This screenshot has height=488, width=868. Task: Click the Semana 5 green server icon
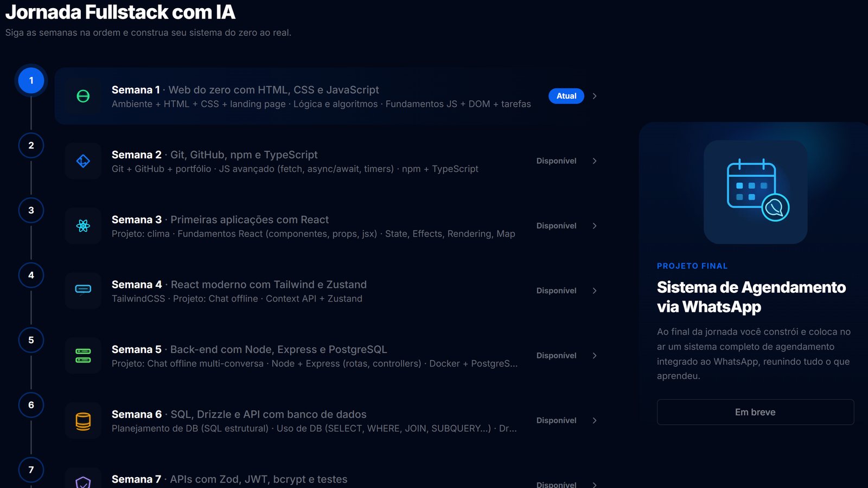pyautogui.click(x=83, y=356)
